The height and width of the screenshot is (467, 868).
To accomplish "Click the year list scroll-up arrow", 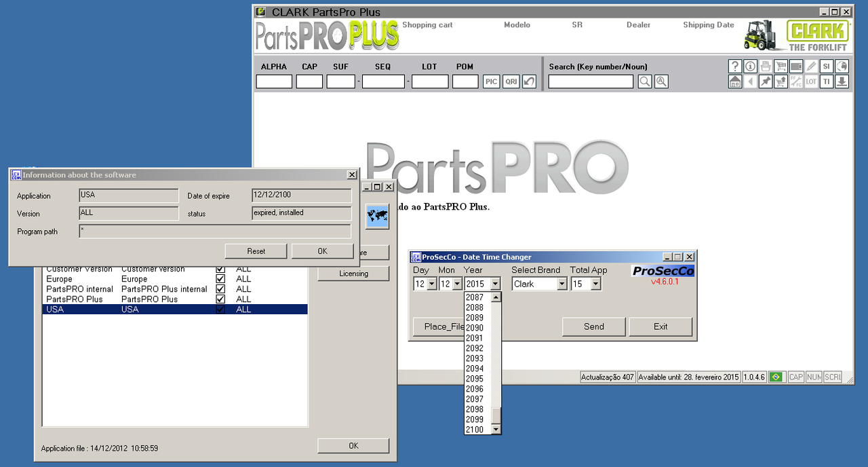I will click(x=496, y=297).
